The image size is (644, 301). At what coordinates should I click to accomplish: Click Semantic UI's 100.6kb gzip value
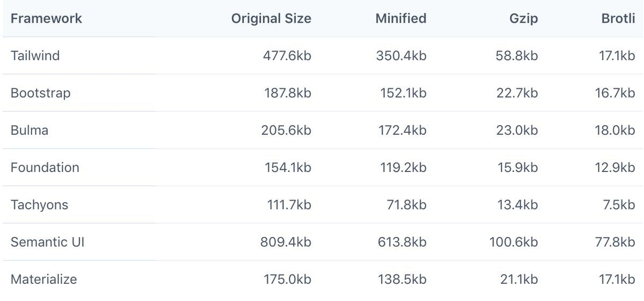(514, 242)
